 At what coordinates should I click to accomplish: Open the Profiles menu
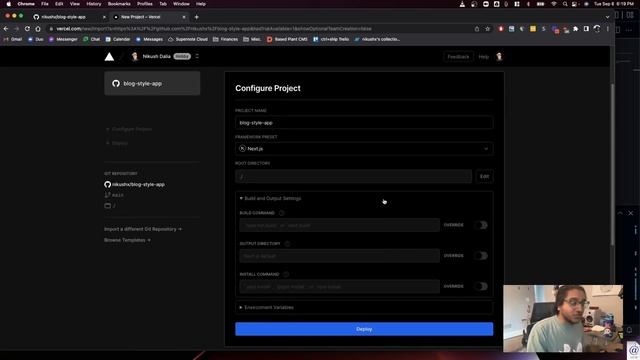pyautogui.click(x=144, y=4)
